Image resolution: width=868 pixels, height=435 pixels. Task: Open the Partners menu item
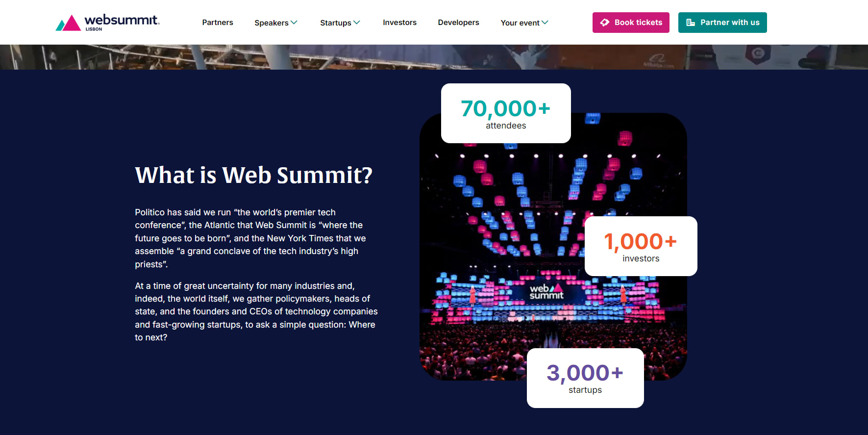click(x=218, y=23)
